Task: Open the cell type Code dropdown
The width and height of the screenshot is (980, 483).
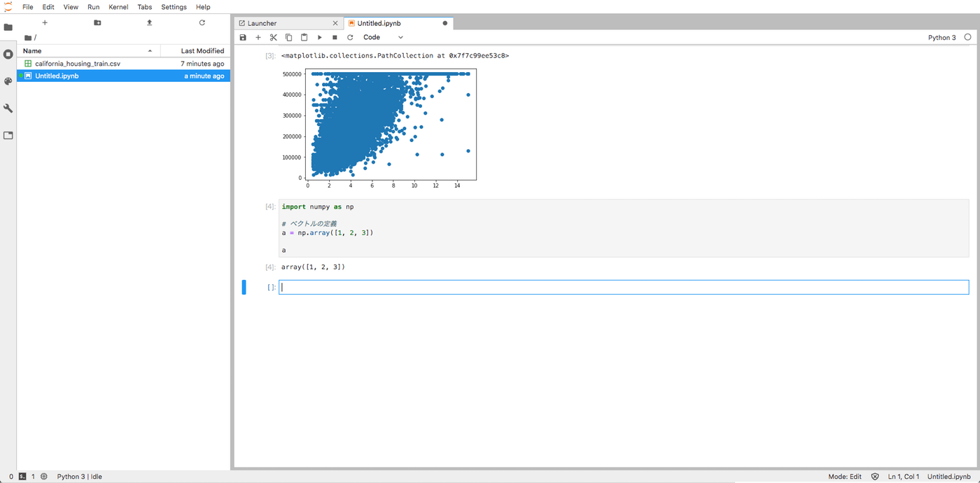Action: coord(383,37)
